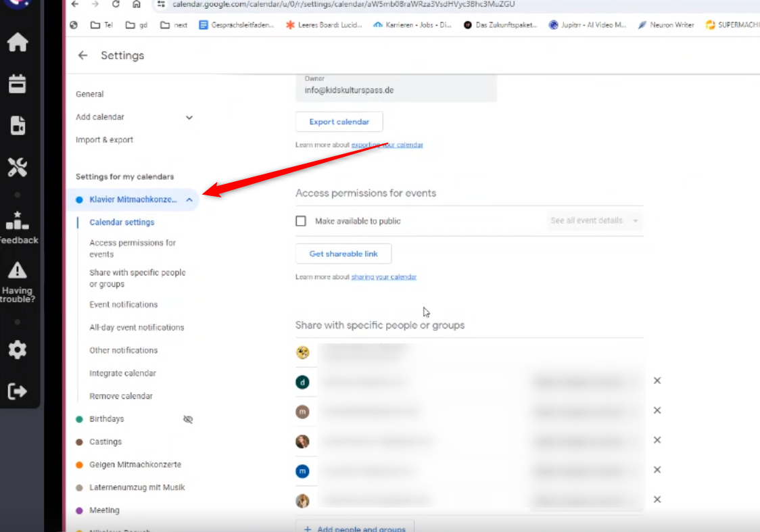The width and height of the screenshot is (760, 532).
Task: Open the calendar icon in dark sidebar
Action: (x=18, y=84)
